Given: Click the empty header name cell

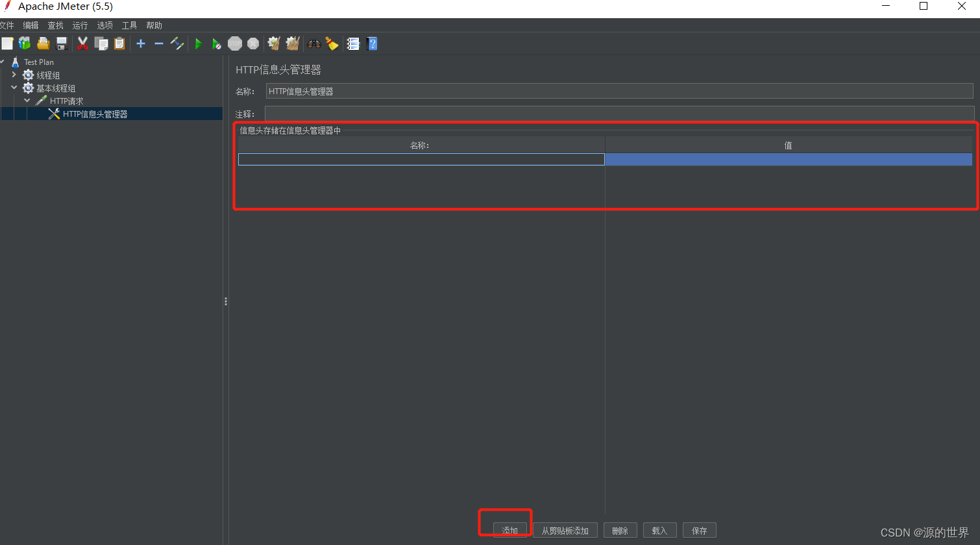Looking at the screenshot, I should point(421,159).
